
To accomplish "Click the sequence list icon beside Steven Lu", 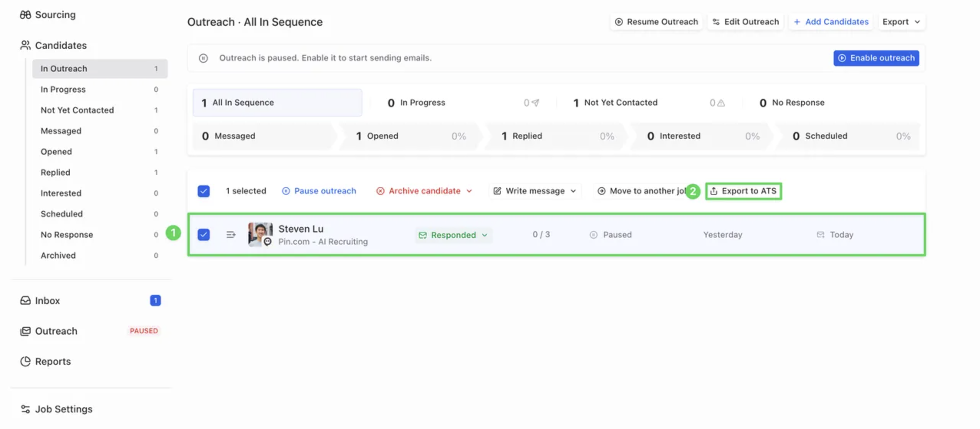I will point(231,234).
